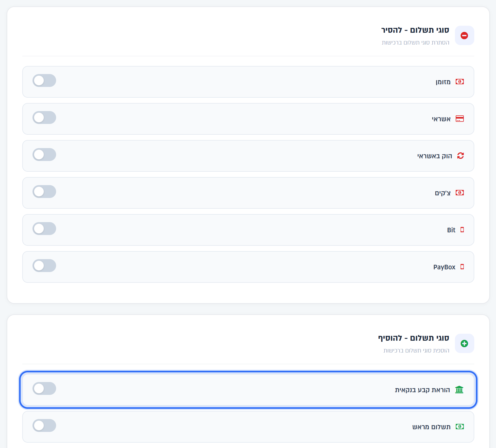
Task: Click the heading סוגי תשלום - להסיר
Action: coord(415,30)
